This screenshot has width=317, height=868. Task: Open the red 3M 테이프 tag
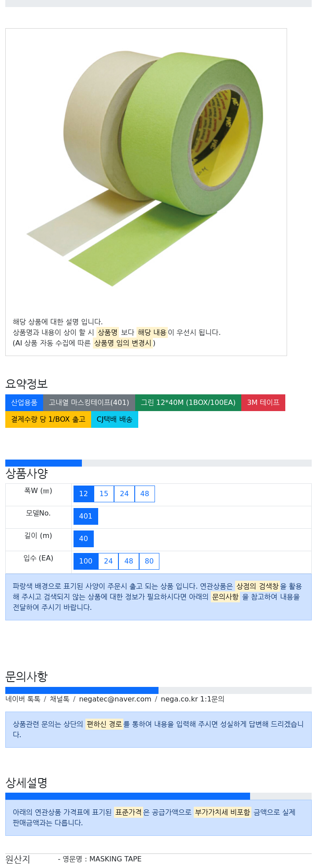pyautogui.click(x=263, y=402)
